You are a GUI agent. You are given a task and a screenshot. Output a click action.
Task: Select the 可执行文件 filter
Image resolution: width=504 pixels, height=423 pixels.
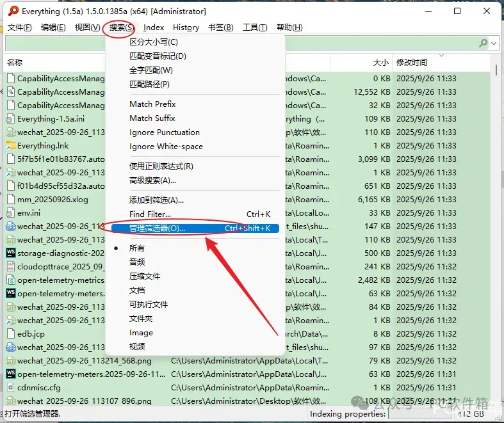click(x=195, y=305)
